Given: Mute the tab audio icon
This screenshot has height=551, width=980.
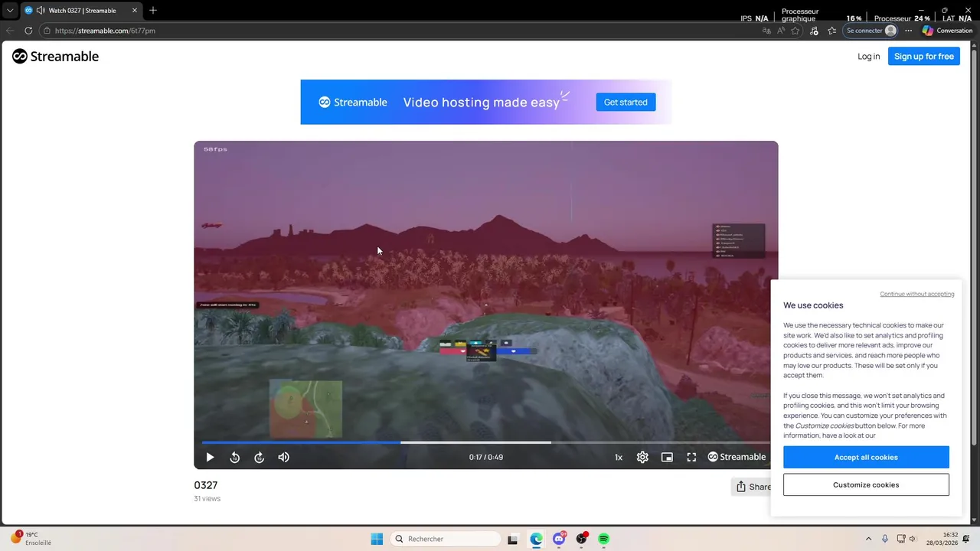Looking at the screenshot, I should [x=40, y=11].
